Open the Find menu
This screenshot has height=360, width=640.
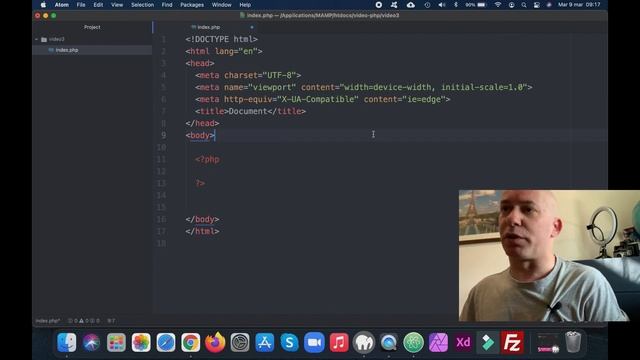coord(167,5)
